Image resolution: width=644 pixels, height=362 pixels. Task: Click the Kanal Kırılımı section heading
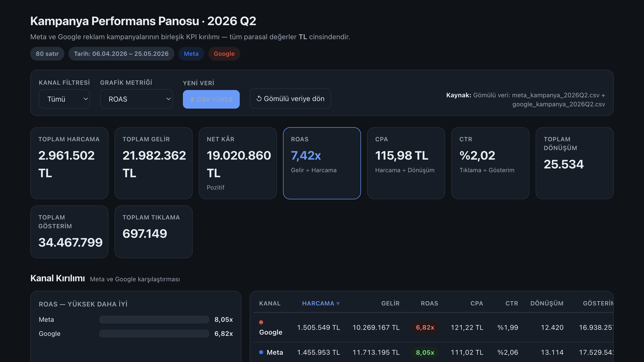pos(57,279)
